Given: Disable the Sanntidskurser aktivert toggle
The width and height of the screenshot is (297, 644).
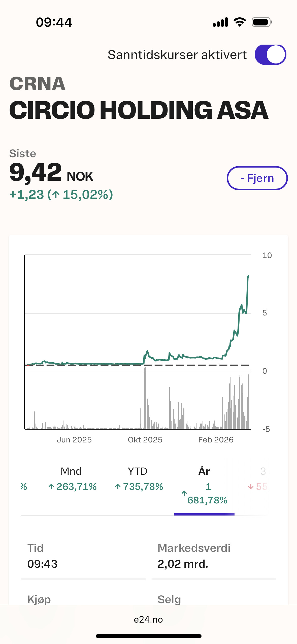Looking at the screenshot, I should [x=270, y=55].
